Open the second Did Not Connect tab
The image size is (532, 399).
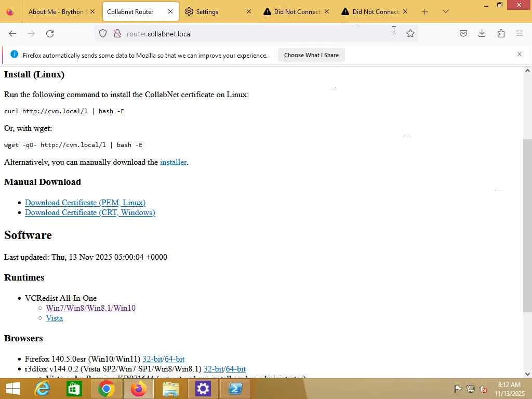(375, 12)
